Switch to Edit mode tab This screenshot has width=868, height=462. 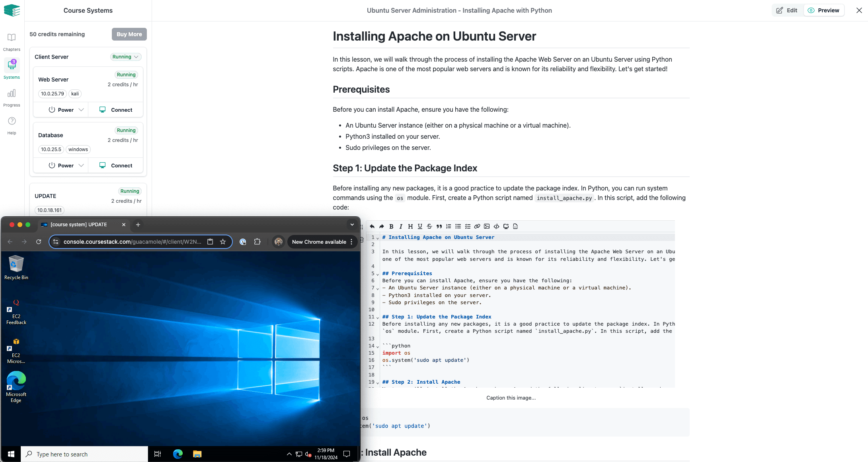click(x=787, y=10)
